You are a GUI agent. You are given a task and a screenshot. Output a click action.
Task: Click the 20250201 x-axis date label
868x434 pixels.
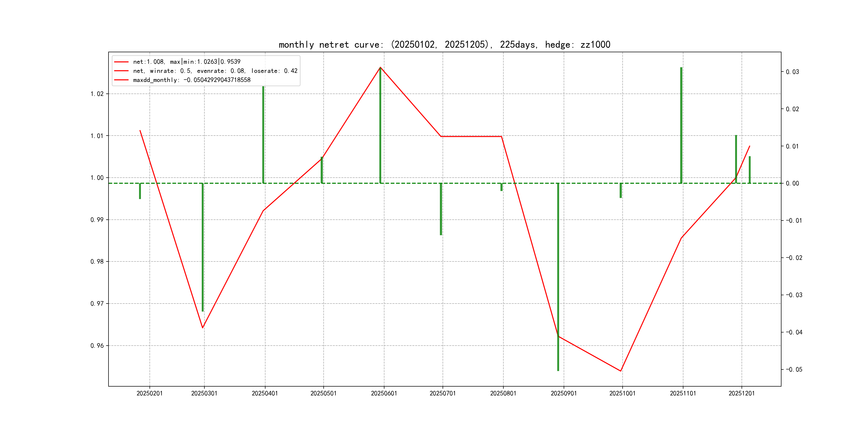coord(149,394)
